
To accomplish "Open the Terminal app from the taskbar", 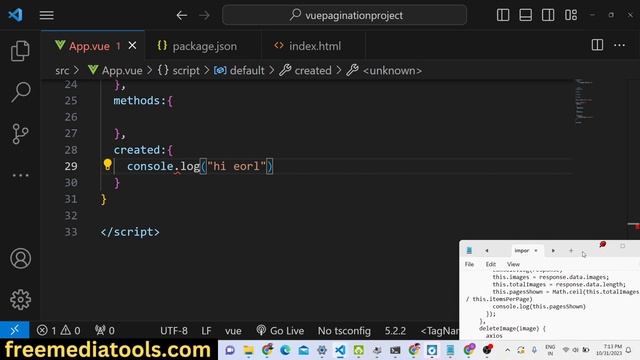I will click(395, 350).
